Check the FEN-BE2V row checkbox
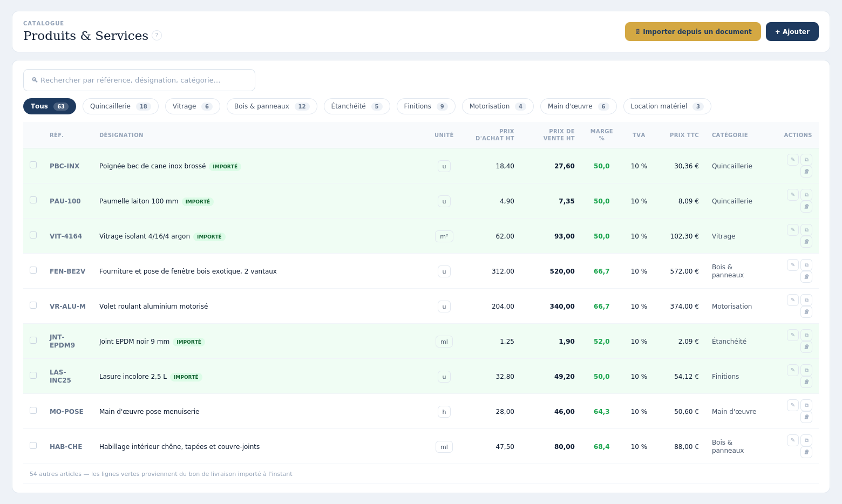 33,270
